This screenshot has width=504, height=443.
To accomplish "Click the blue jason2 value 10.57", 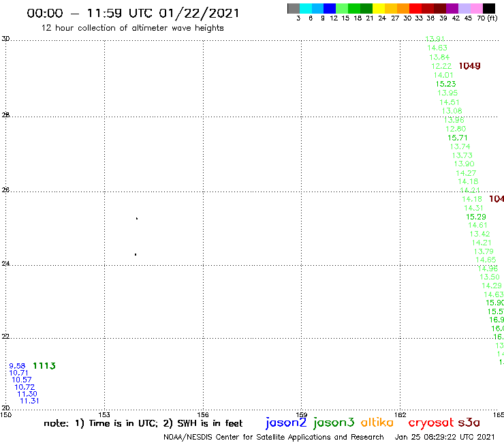I will [22, 380].
